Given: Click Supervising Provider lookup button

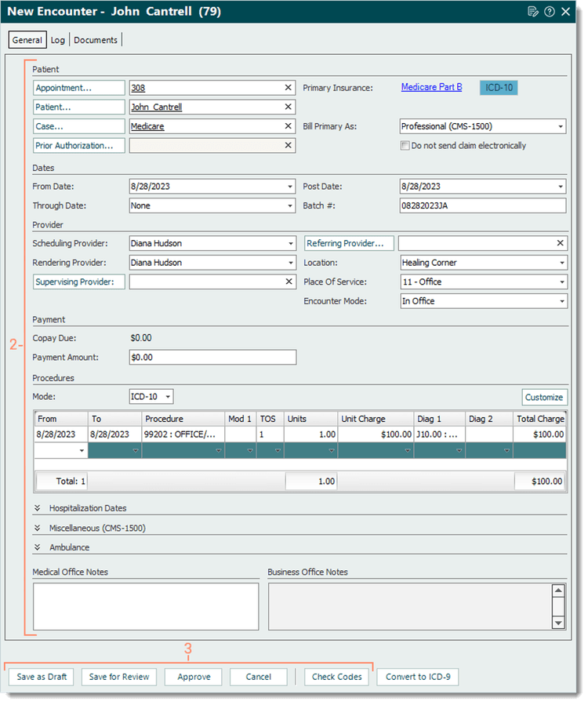Looking at the screenshot, I should pyautogui.click(x=79, y=282).
